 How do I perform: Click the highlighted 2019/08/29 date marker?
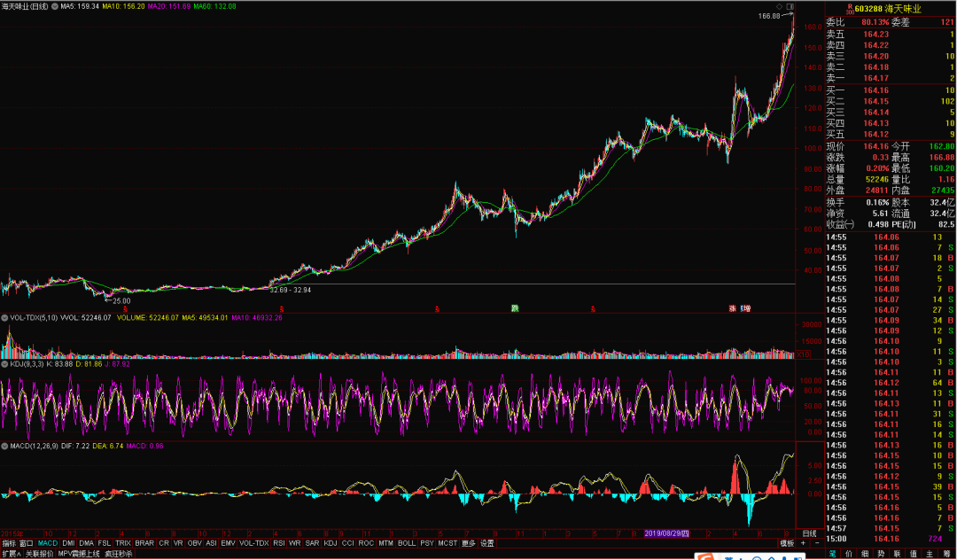pyautogui.click(x=667, y=533)
